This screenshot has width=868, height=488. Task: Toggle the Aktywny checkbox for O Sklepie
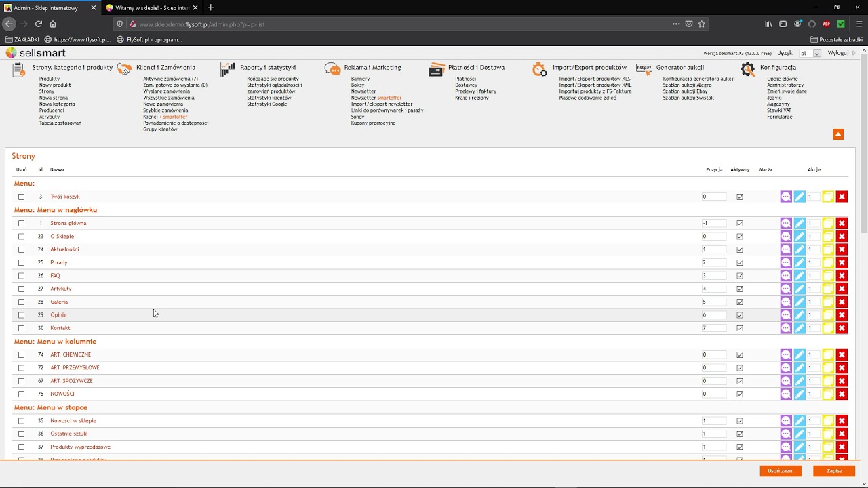point(740,237)
